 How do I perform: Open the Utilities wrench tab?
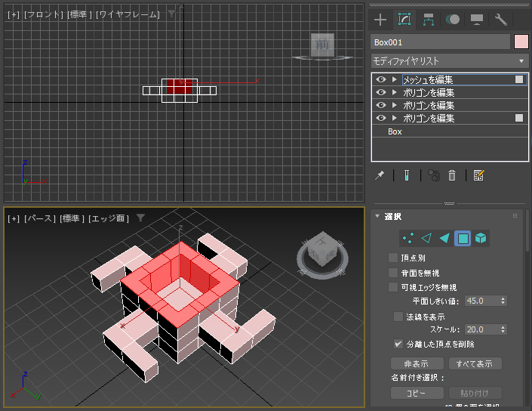[501, 20]
